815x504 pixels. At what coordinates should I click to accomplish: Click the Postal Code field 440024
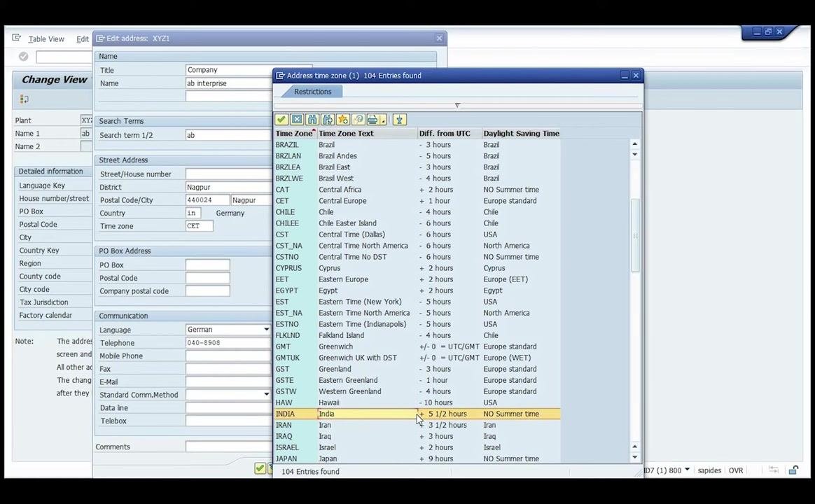point(207,200)
